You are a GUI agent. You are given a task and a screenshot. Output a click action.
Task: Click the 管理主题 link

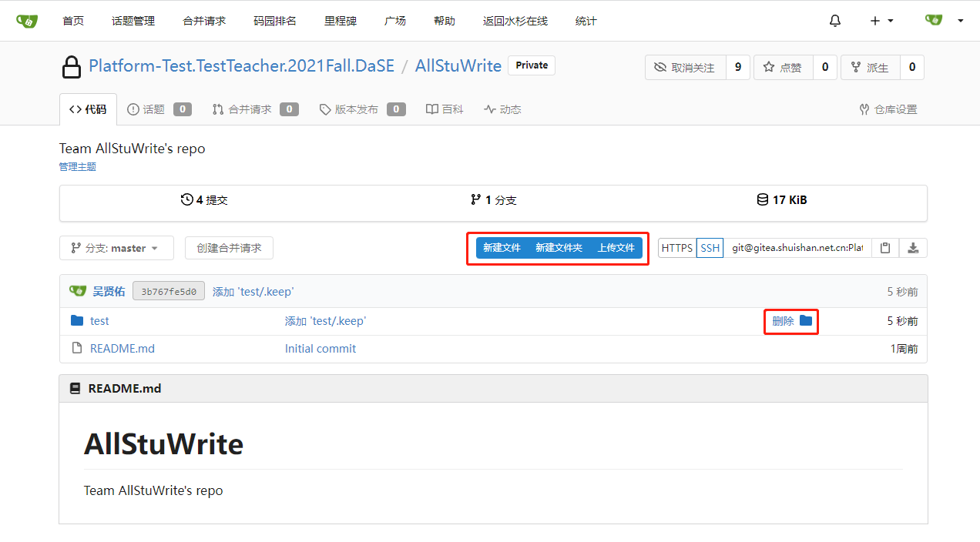[x=78, y=166]
